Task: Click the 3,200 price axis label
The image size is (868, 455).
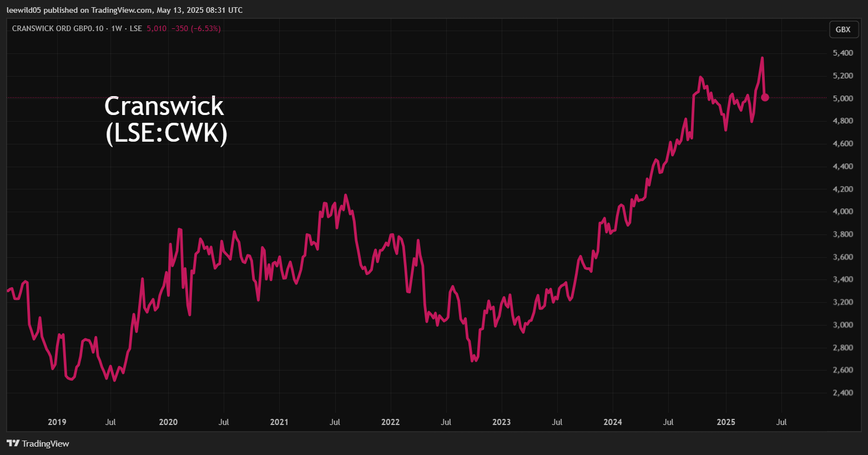Action: pyautogui.click(x=843, y=302)
